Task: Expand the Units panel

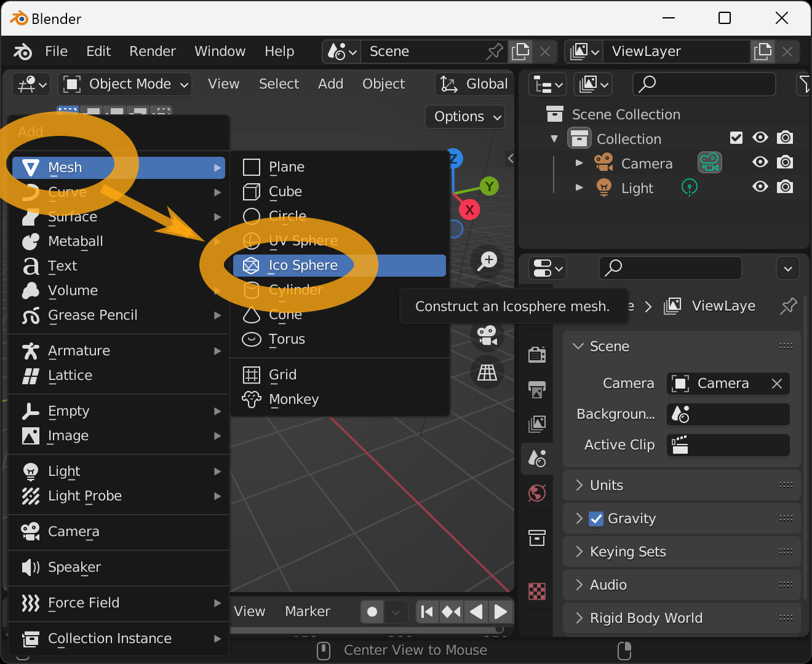Action: [682, 486]
